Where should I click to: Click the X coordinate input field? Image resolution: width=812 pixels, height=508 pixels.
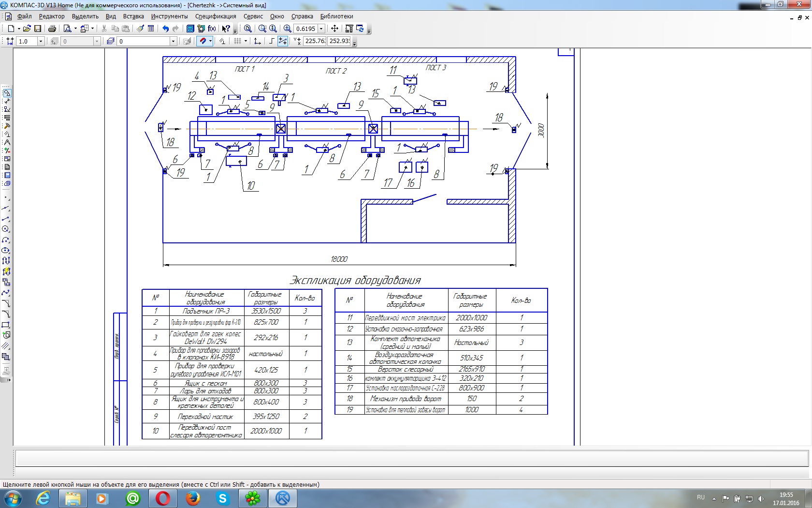315,41
